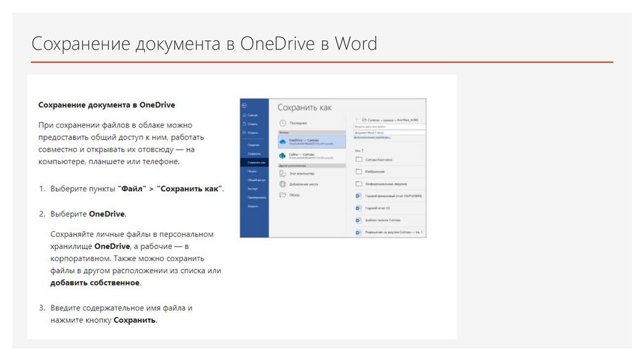
Task: Click the clock icon for Последние
Action: click(282, 123)
